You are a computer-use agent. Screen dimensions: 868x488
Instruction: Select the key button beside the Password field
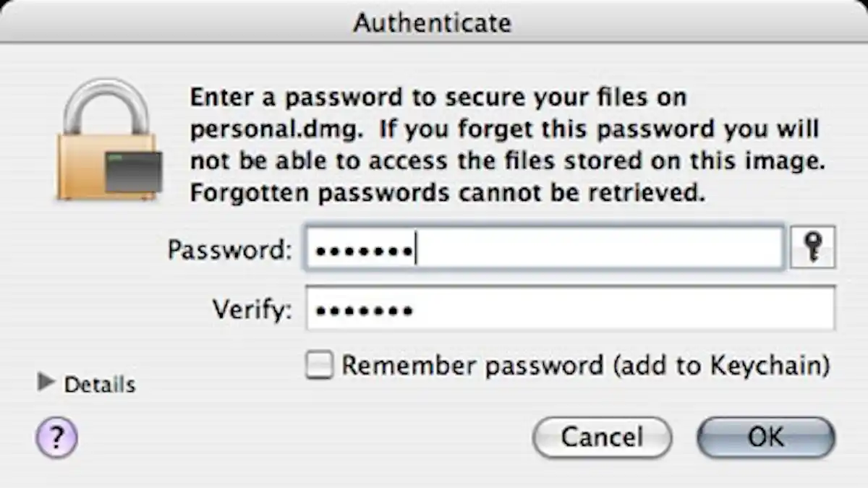813,247
